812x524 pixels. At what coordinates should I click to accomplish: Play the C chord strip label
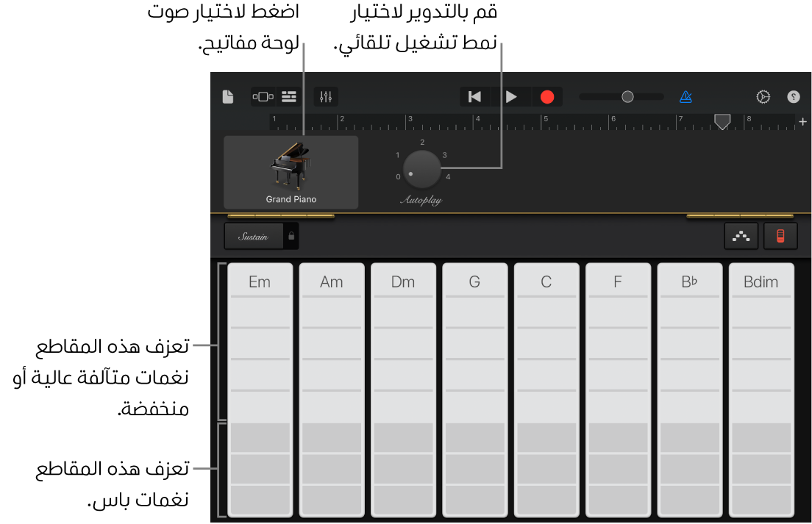(x=546, y=281)
